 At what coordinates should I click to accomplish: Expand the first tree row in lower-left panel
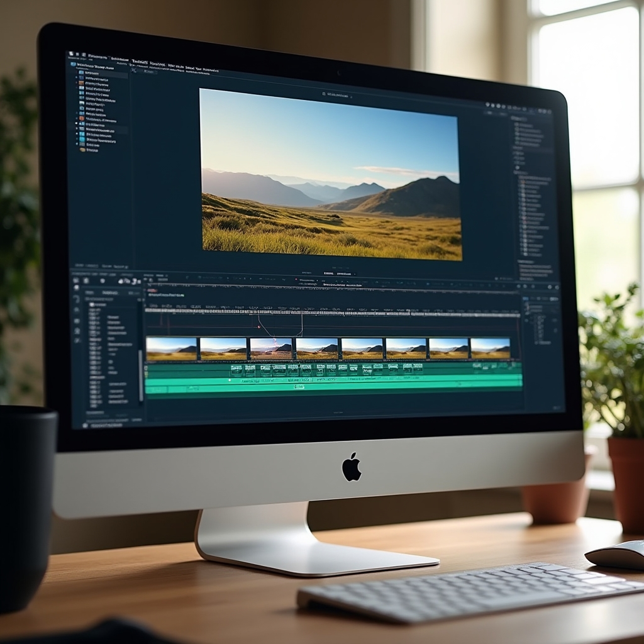click(x=92, y=304)
